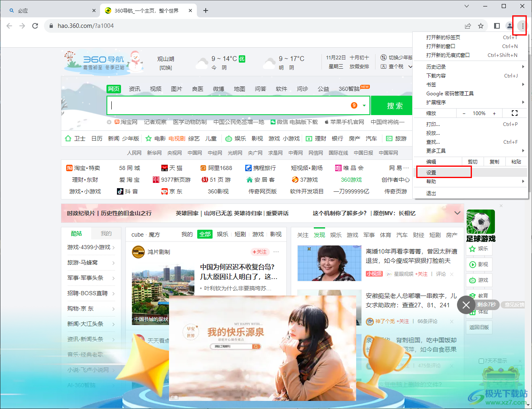Switch to the 地图 search tab
The width and height of the screenshot is (532, 409).
(x=240, y=89)
